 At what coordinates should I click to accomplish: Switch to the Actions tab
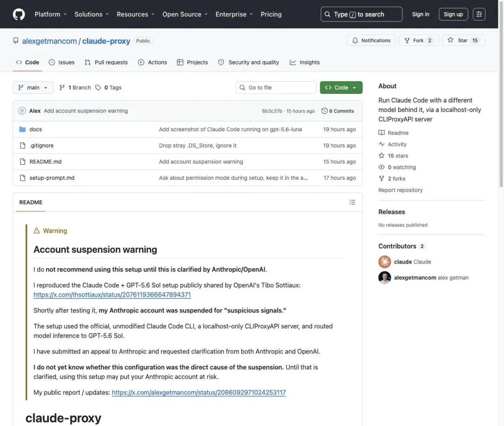152,62
